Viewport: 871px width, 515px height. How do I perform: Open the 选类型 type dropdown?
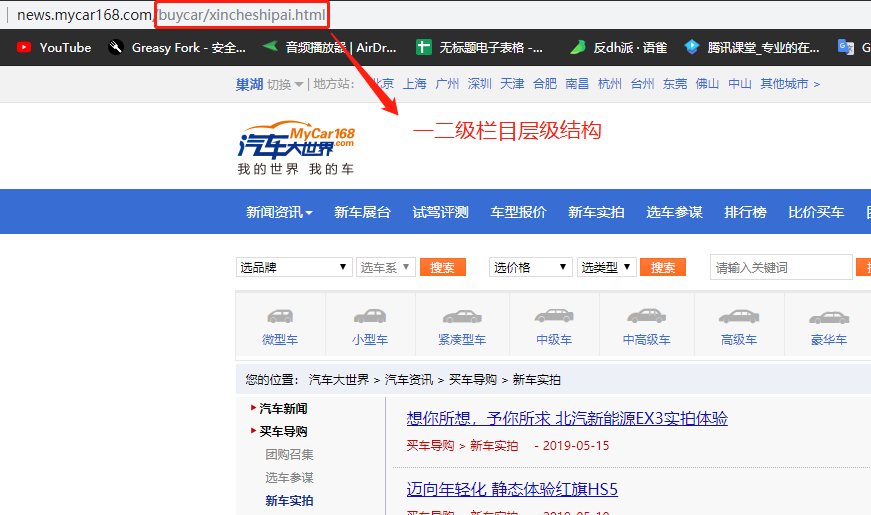coord(607,267)
